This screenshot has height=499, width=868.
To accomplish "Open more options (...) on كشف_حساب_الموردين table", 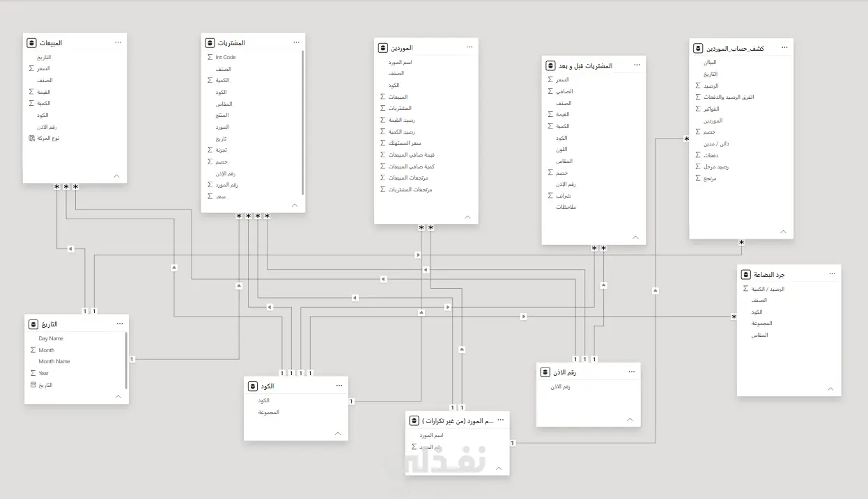I will [x=784, y=48].
